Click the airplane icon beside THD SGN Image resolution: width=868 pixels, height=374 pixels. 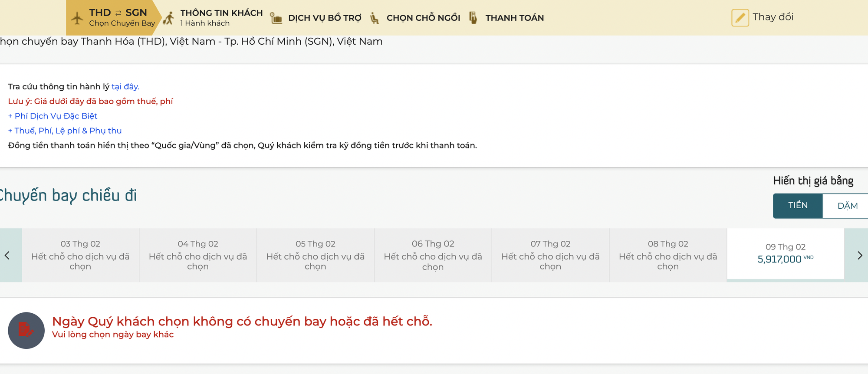pos(77,18)
